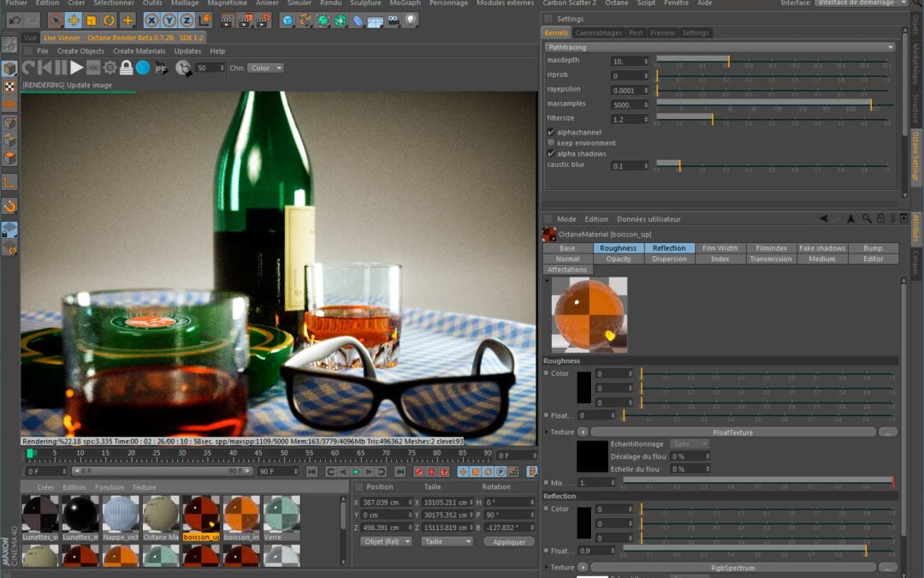Screen dimensions: 924x578
Task: Switch to the CameraImager tab
Action: click(598, 33)
